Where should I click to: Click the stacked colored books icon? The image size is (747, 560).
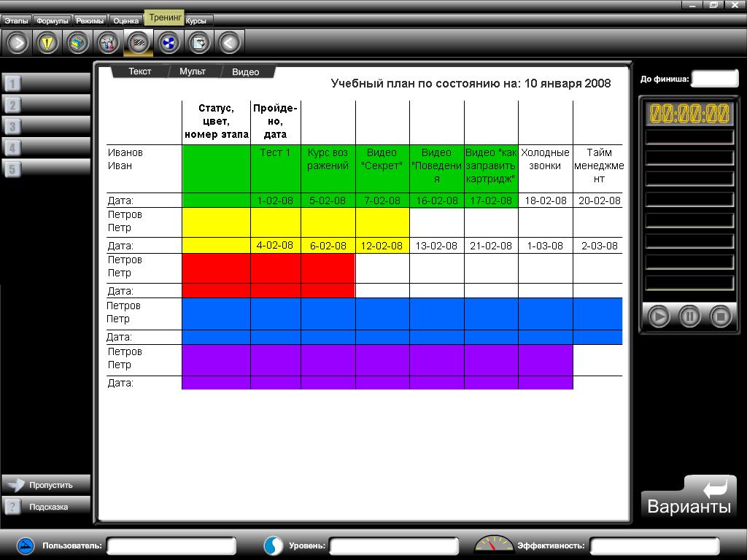(x=78, y=43)
